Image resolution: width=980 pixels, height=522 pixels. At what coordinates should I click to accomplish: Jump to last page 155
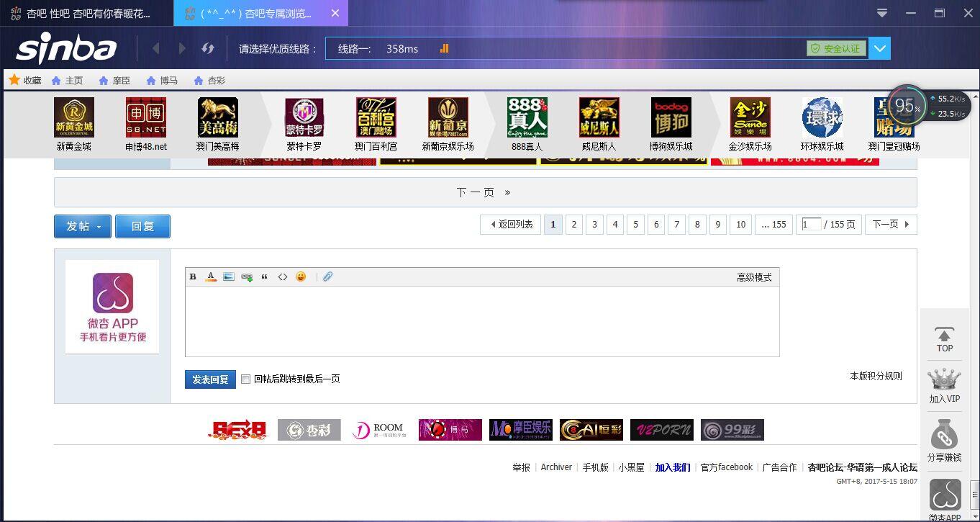pos(773,225)
